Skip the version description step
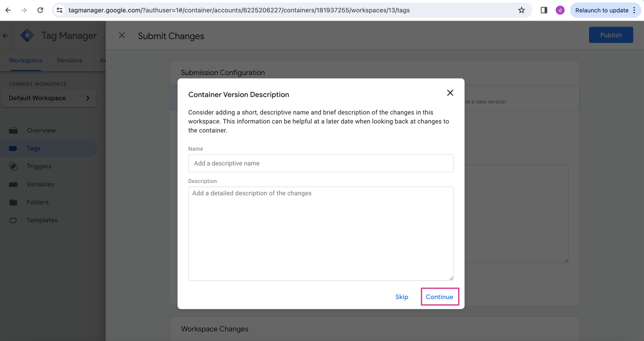Image resolution: width=644 pixels, height=341 pixels. (401, 297)
